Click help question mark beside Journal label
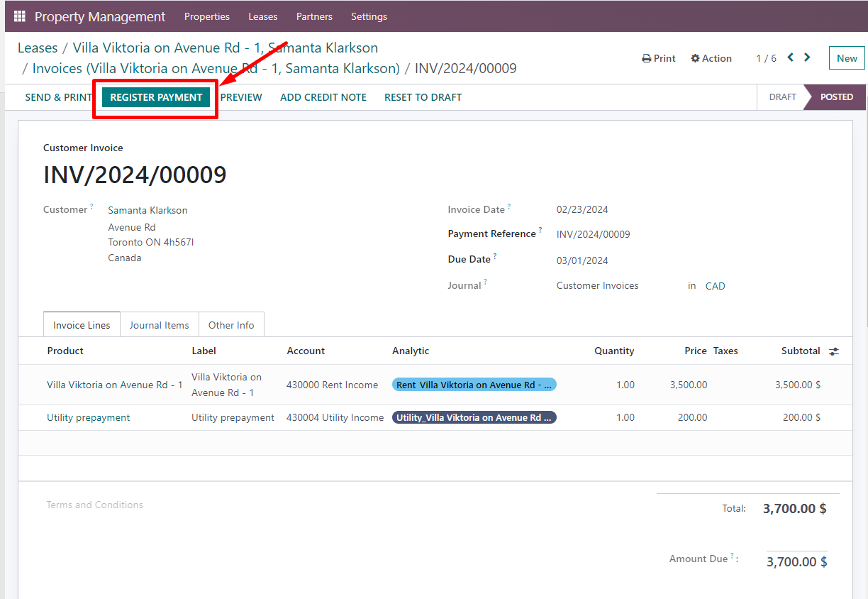 pyautogui.click(x=486, y=282)
